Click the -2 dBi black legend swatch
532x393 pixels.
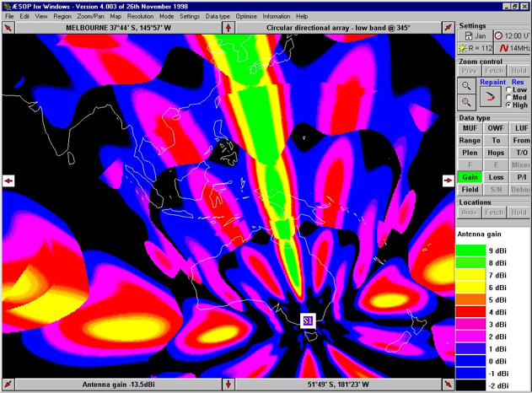470,385
